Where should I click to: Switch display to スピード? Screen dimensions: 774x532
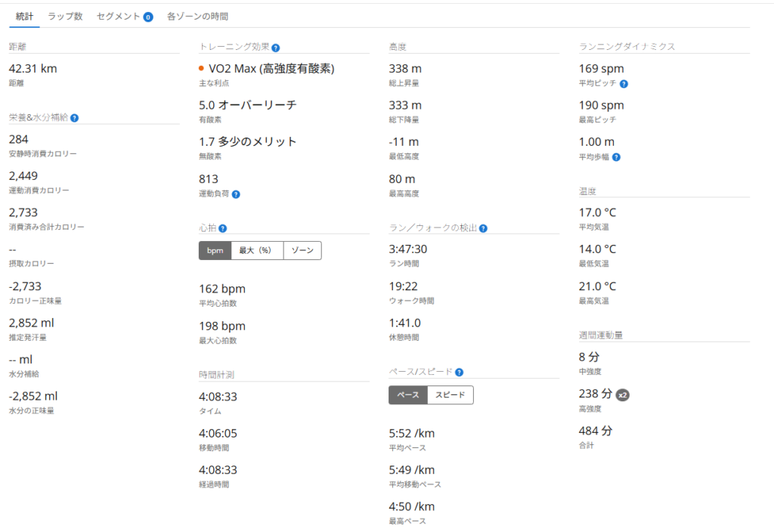pos(450,395)
